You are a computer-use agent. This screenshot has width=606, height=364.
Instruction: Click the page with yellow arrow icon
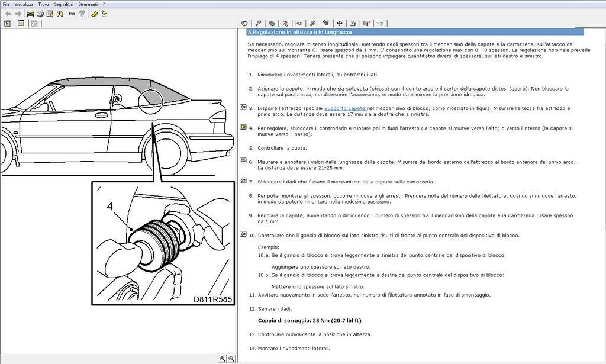(50, 14)
